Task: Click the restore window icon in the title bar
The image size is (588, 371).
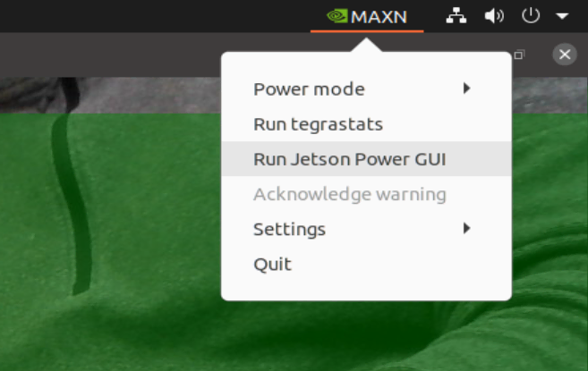Action: (x=519, y=55)
